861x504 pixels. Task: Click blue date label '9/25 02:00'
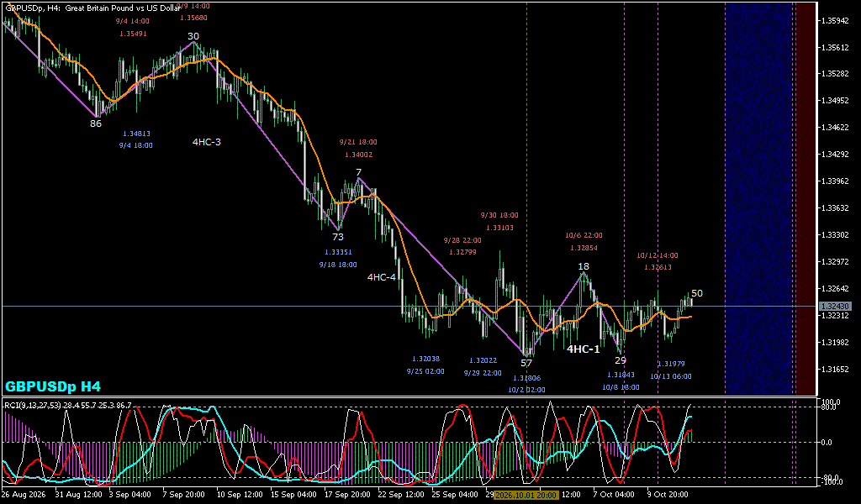(425, 371)
